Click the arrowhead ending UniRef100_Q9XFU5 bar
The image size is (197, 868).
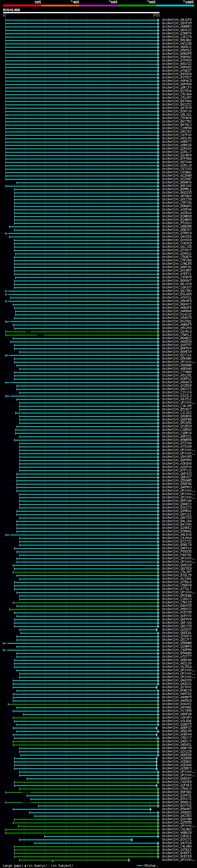(159, 23)
